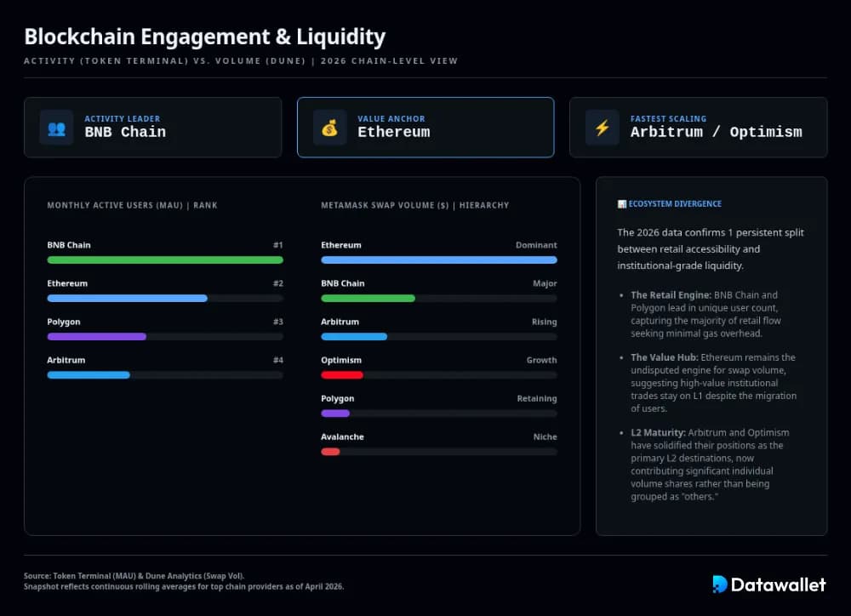This screenshot has height=616, width=851.
Task: Click the Value Anchor money bag icon
Action: pyautogui.click(x=329, y=128)
